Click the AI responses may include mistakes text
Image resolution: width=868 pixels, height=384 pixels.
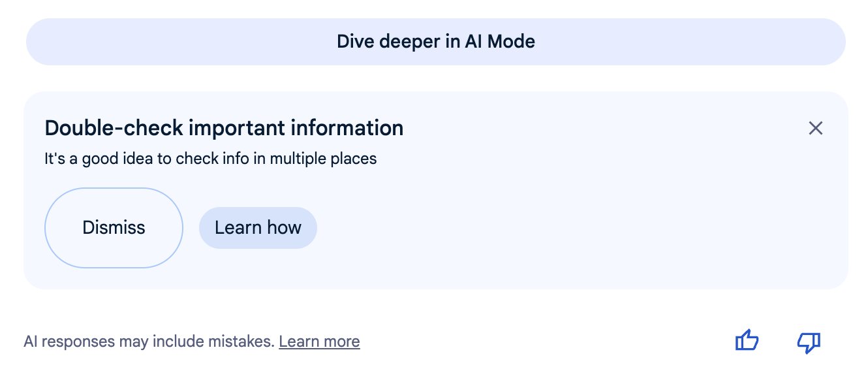149,342
